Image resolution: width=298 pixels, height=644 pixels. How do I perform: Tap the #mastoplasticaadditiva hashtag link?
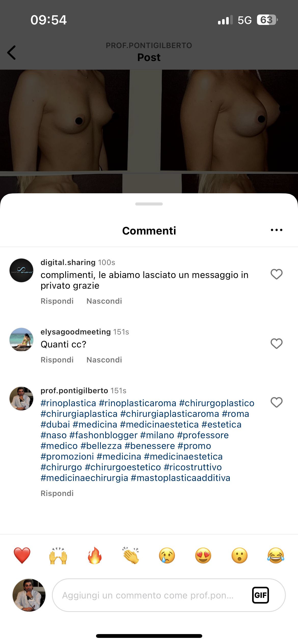180,478
